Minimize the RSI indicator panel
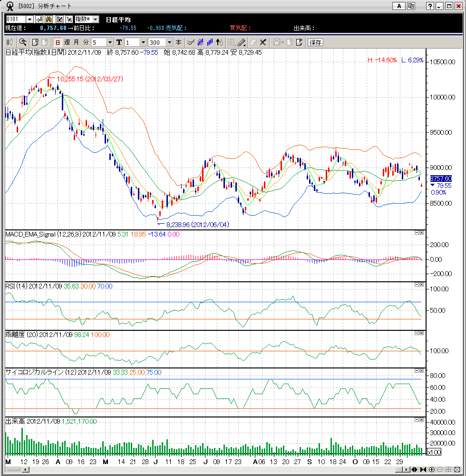Viewport: 466px width, 476px height. click(417, 284)
